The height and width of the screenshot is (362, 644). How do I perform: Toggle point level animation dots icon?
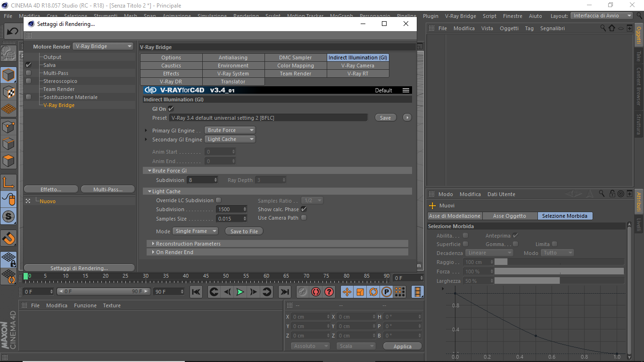pyautogui.click(x=400, y=292)
